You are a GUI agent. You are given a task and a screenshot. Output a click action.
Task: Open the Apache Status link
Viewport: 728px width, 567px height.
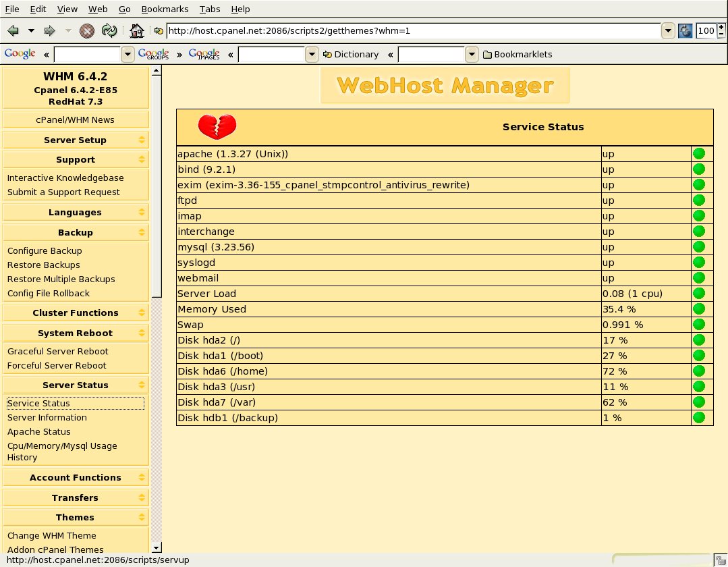point(38,431)
